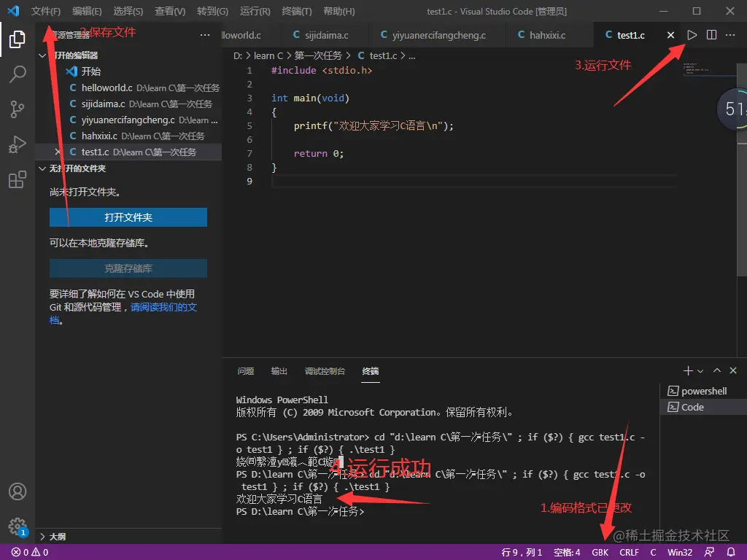Show errors and warnings in status bar
This screenshot has width=747, height=560.
[x=29, y=553]
